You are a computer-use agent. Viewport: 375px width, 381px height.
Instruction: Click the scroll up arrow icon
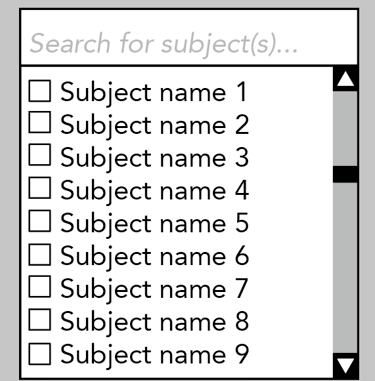(345, 79)
